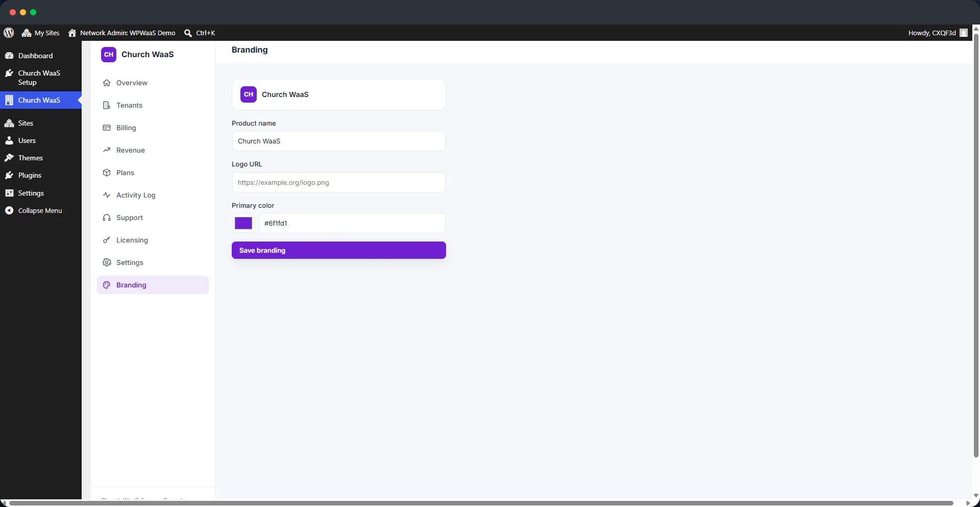Click the Branding page heading
980x507 pixels.
(250, 50)
